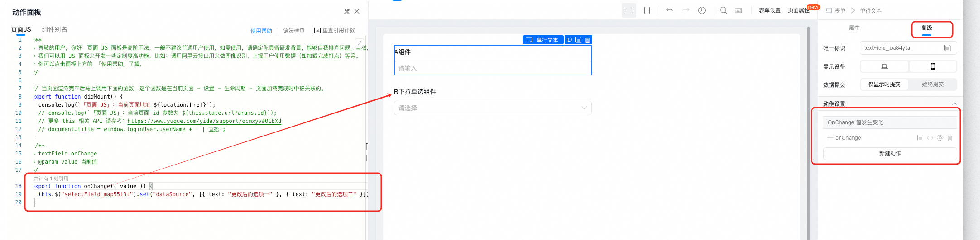
Task: Pin the 动作面板 action panel
Action: point(347,11)
